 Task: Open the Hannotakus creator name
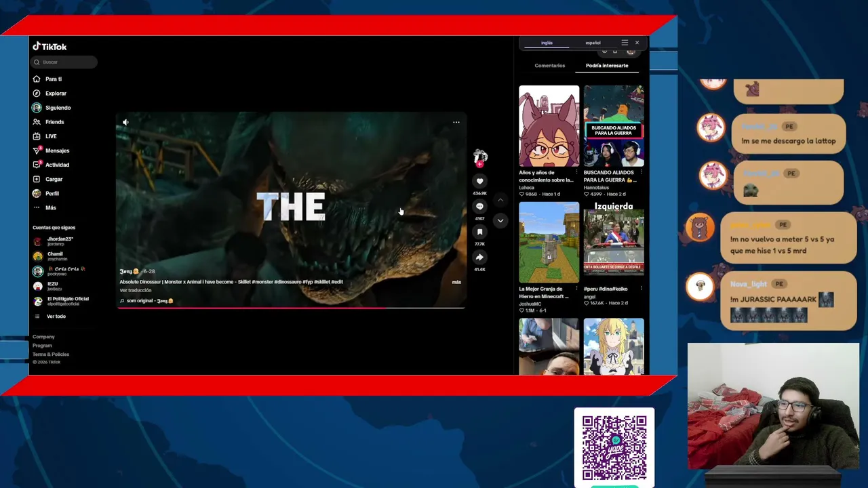596,188
